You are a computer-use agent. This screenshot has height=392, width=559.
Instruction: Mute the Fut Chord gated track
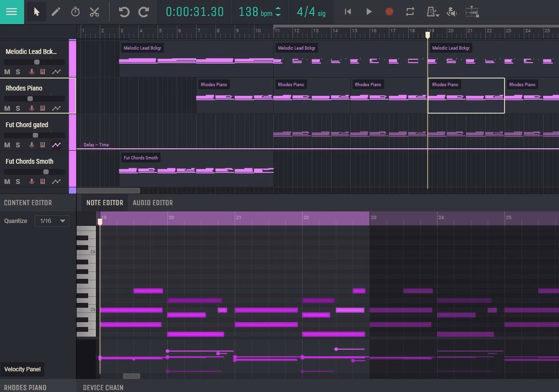tap(7, 145)
